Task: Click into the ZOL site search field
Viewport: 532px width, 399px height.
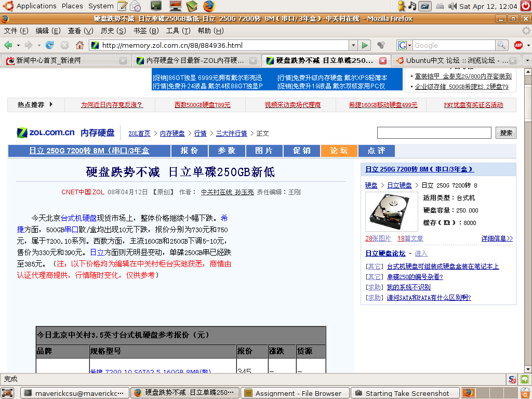Action: pyautogui.click(x=434, y=132)
